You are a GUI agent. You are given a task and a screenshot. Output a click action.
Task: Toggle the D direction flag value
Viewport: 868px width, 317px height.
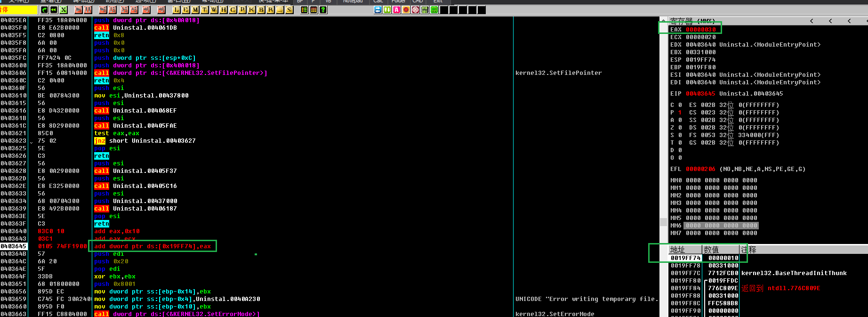point(680,150)
